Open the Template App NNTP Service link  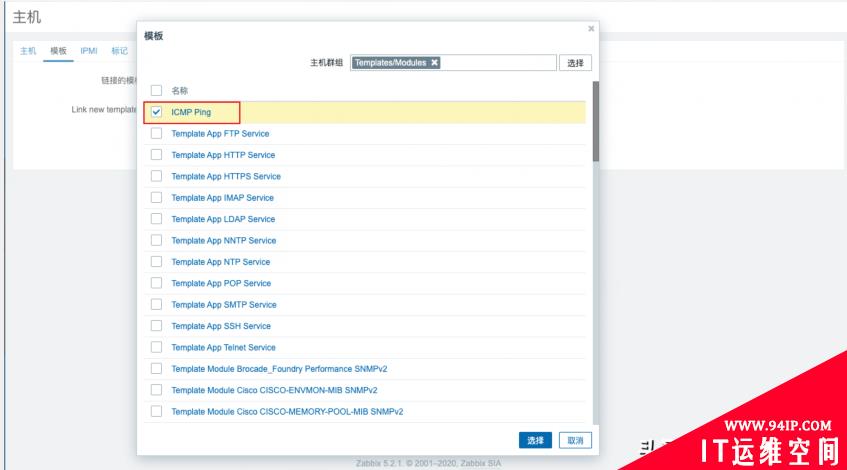224,240
